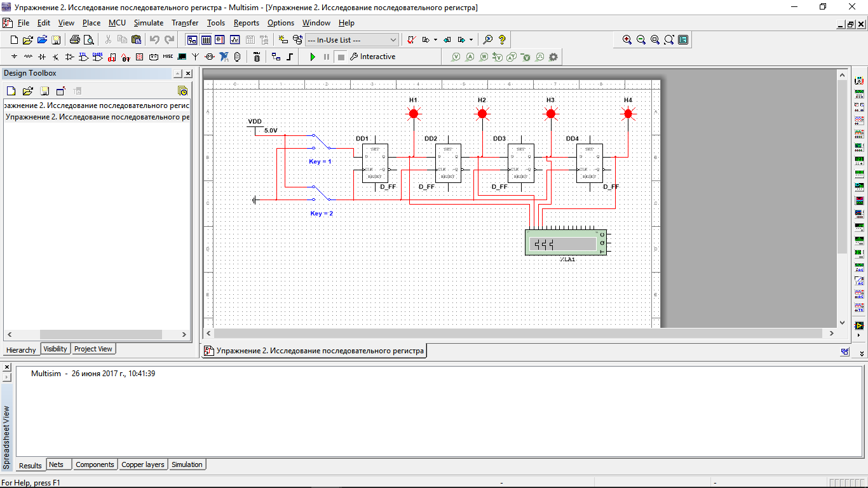
Task: Switch to the Visibility tab
Action: pyautogui.click(x=55, y=349)
